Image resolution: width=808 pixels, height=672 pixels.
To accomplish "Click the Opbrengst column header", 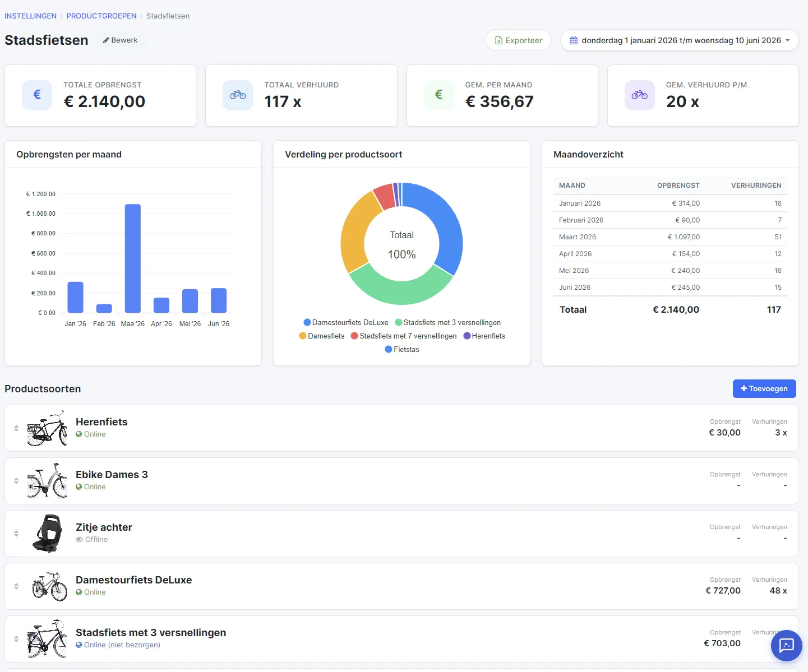I will (678, 186).
